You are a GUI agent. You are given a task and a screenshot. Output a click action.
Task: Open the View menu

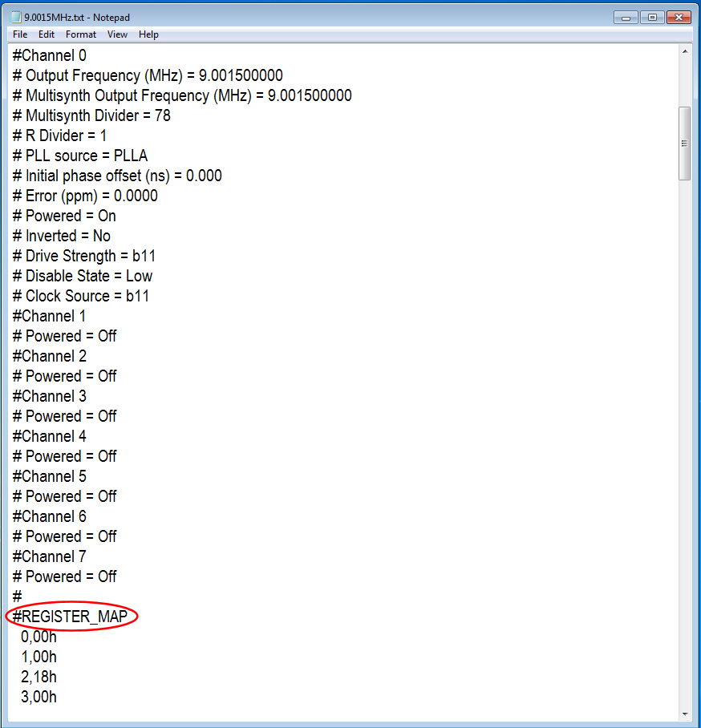[x=118, y=34]
